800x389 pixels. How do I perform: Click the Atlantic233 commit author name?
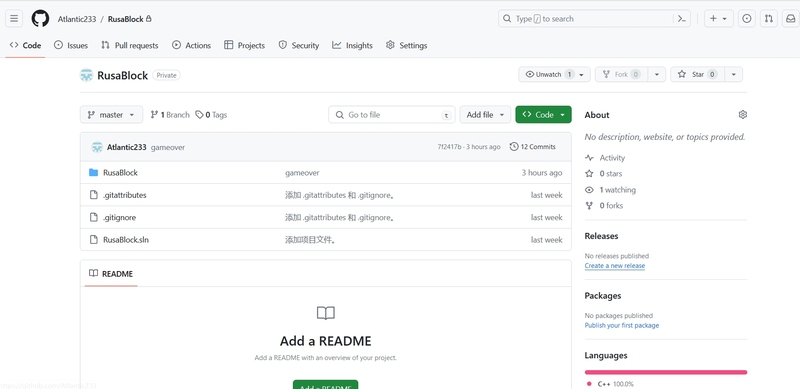pos(127,147)
